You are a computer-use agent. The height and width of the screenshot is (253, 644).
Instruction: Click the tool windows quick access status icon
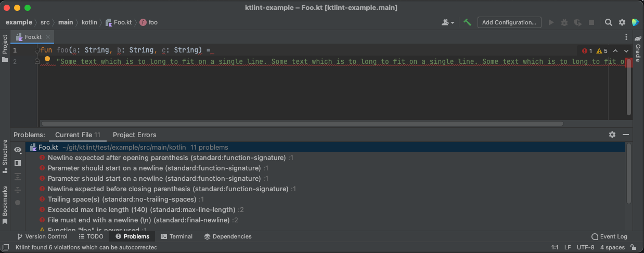(5, 247)
